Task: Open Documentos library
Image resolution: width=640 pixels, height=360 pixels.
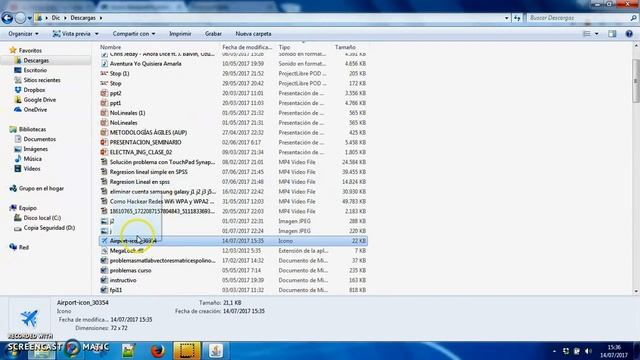Action: (39, 139)
